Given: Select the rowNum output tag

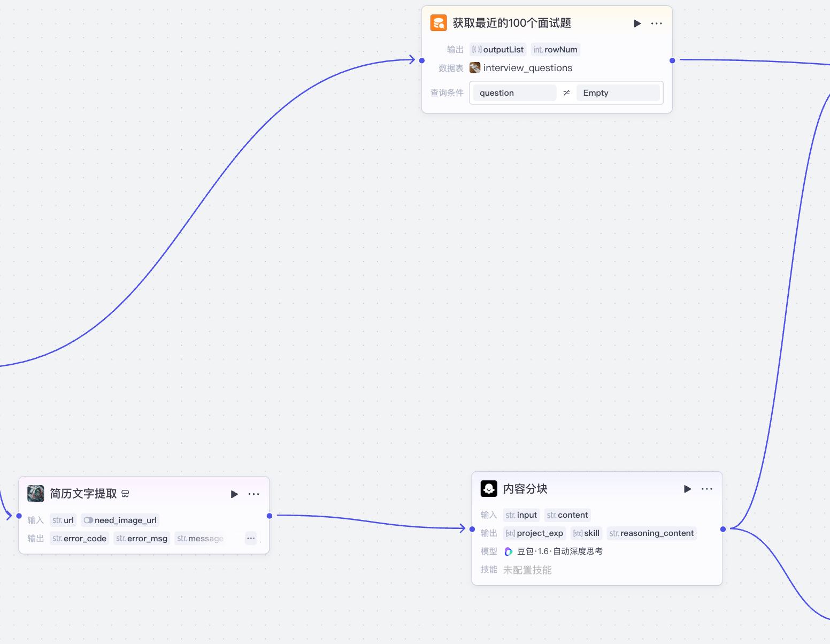Looking at the screenshot, I should (x=556, y=50).
